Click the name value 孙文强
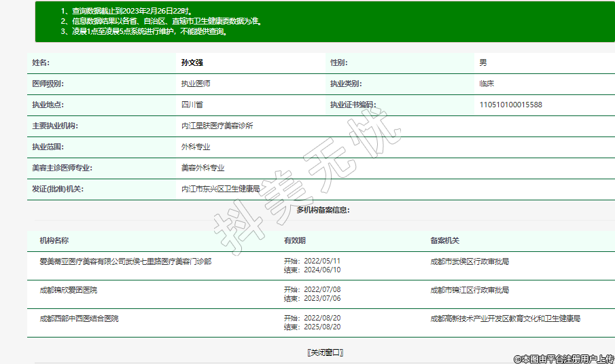Screen dimensions: 615x364 coord(192,62)
